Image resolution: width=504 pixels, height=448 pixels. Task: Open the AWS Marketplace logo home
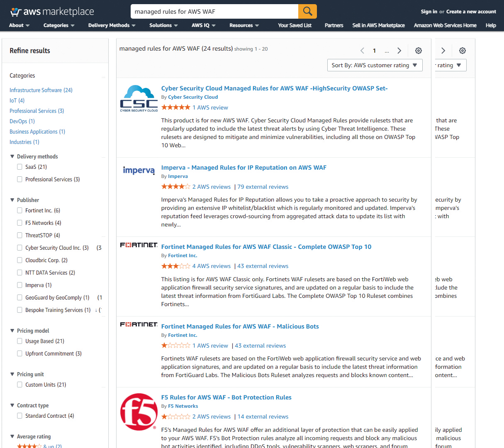[52, 12]
